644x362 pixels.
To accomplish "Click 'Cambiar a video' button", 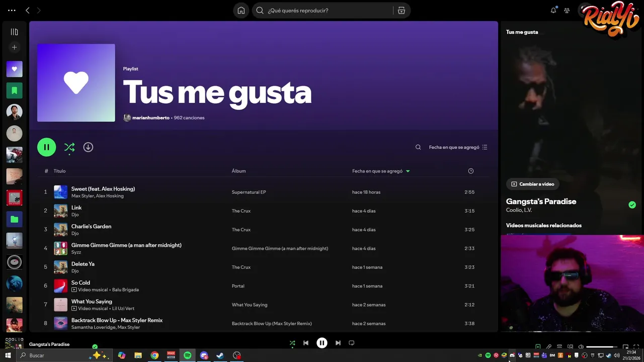I will (533, 184).
